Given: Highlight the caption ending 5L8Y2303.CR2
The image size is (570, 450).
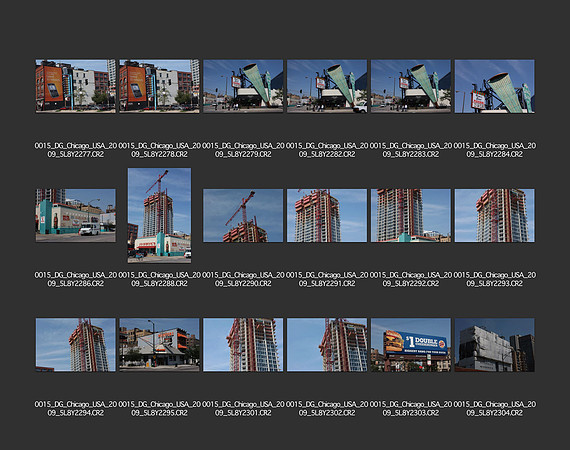Looking at the screenshot, I should pyautogui.click(x=411, y=409).
